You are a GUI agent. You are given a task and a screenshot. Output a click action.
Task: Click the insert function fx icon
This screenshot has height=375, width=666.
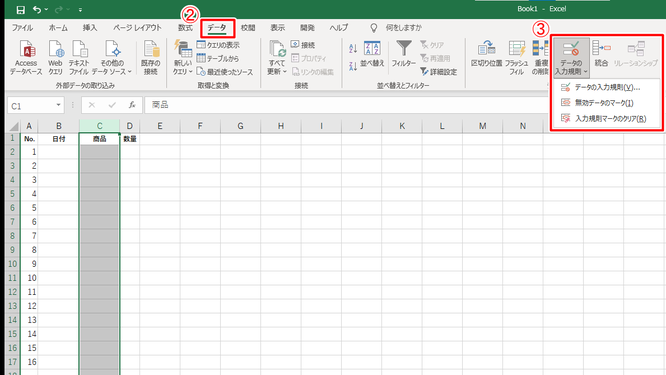coord(132,105)
